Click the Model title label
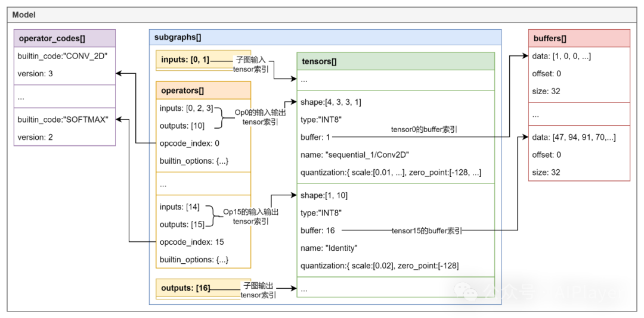The height and width of the screenshot is (318, 644). (24, 15)
